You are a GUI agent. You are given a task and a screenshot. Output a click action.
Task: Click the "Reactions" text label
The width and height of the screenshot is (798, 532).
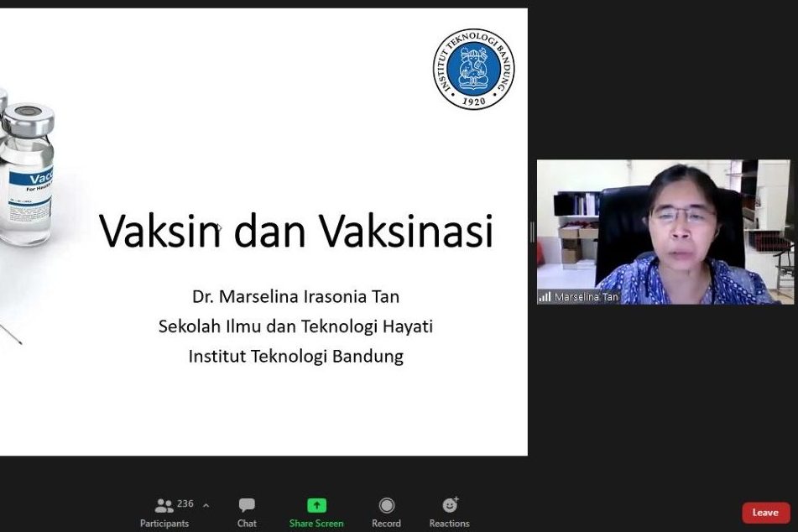[x=450, y=524]
